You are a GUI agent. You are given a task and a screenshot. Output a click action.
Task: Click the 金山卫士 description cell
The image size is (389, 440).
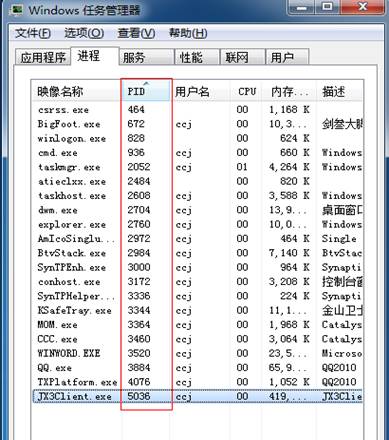coord(342,310)
